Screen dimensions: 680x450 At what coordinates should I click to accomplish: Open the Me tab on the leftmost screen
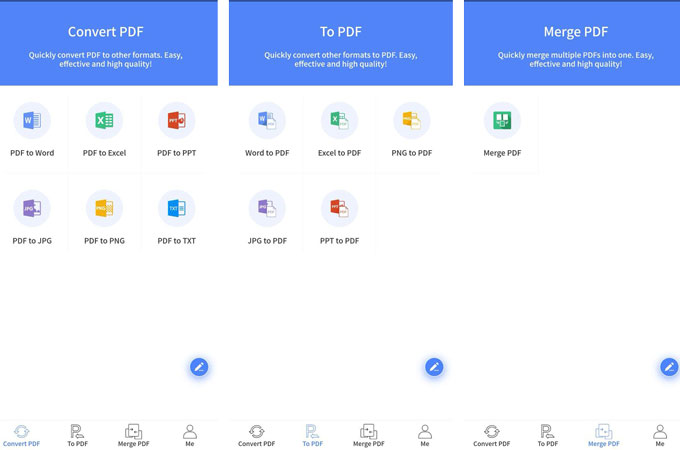(190, 434)
